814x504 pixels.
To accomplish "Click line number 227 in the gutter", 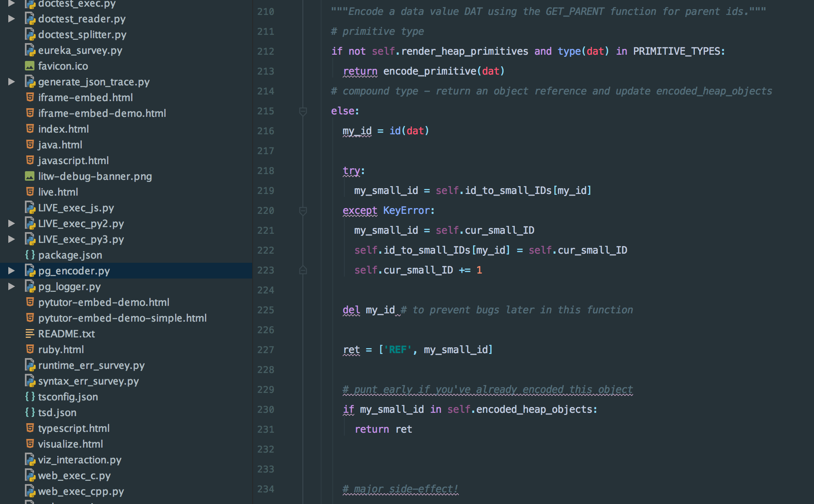I will (266, 350).
